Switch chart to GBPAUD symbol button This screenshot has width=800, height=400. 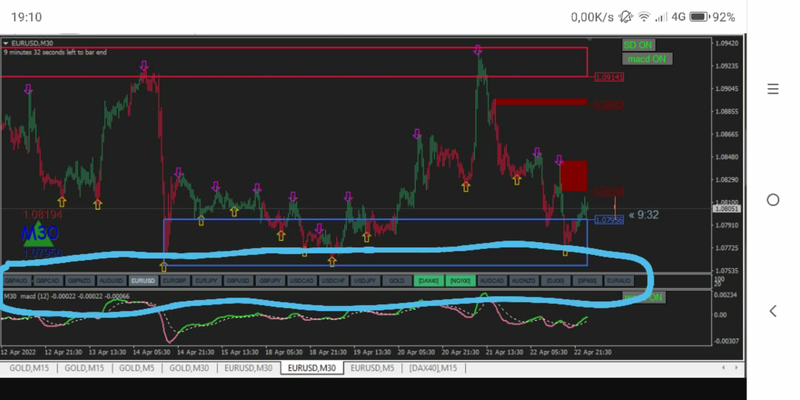tap(17, 281)
